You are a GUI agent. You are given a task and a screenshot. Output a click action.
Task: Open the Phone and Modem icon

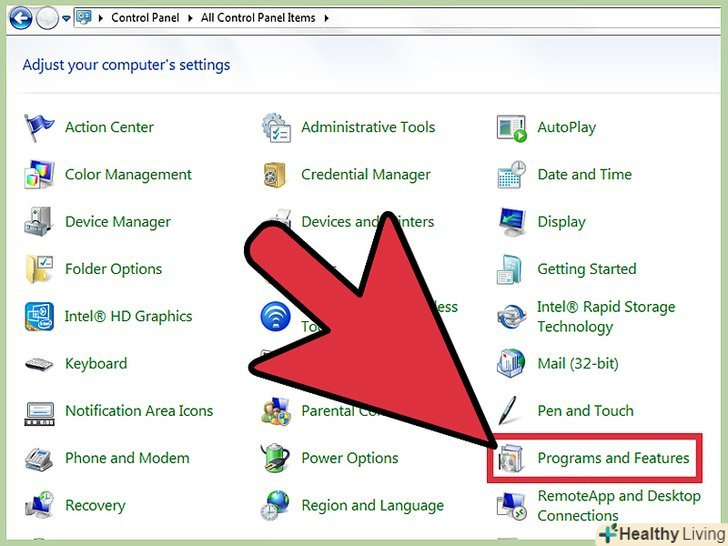(39, 459)
